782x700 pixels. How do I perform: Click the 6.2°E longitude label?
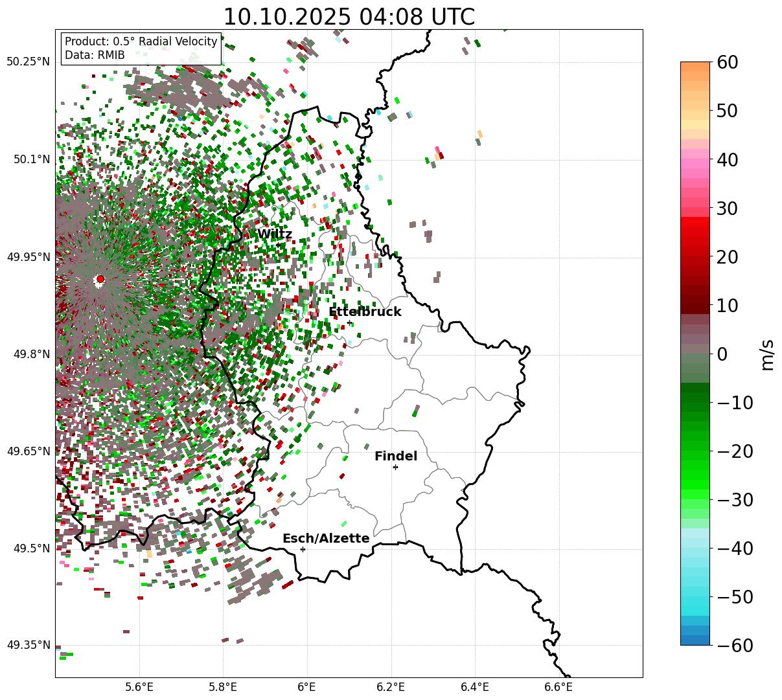[x=391, y=686]
